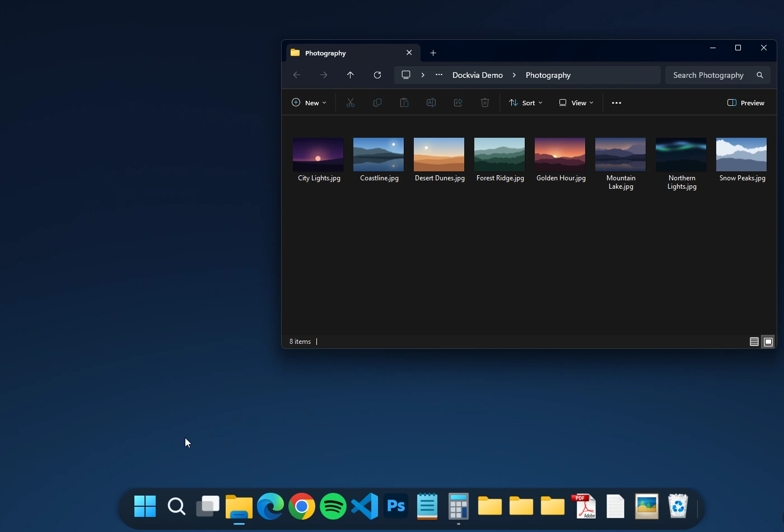This screenshot has height=532, width=784.
Task: Click the Rename icon in the toolbar
Action: 431,103
